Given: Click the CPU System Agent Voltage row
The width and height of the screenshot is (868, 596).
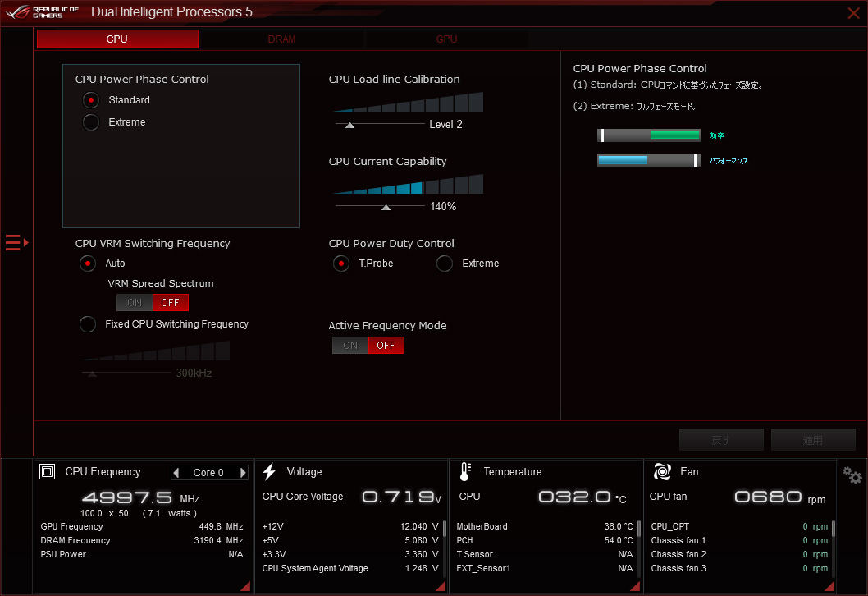Looking at the screenshot, I should click(350, 568).
